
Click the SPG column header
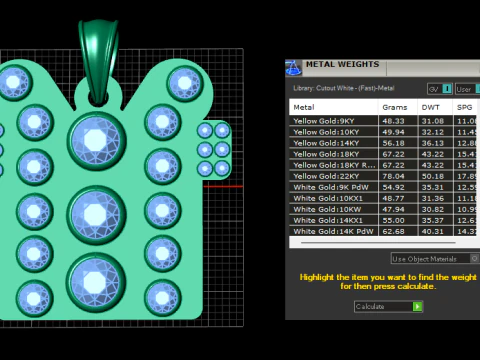[466, 107]
